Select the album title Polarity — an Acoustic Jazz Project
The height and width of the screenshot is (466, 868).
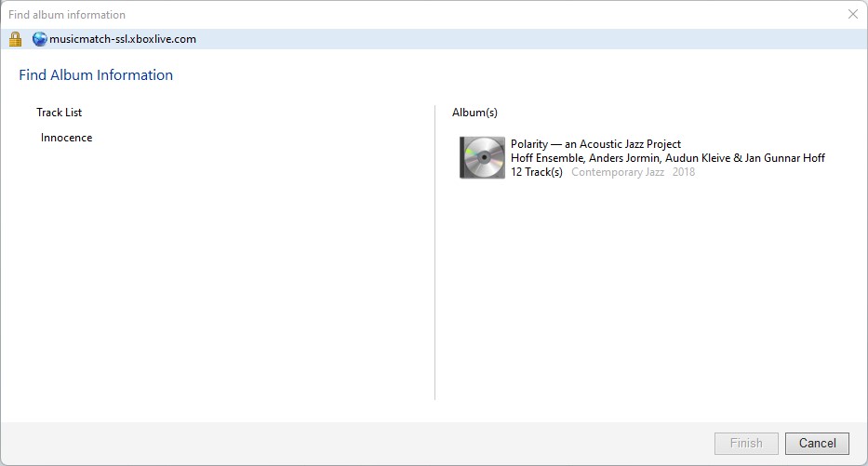(x=595, y=144)
